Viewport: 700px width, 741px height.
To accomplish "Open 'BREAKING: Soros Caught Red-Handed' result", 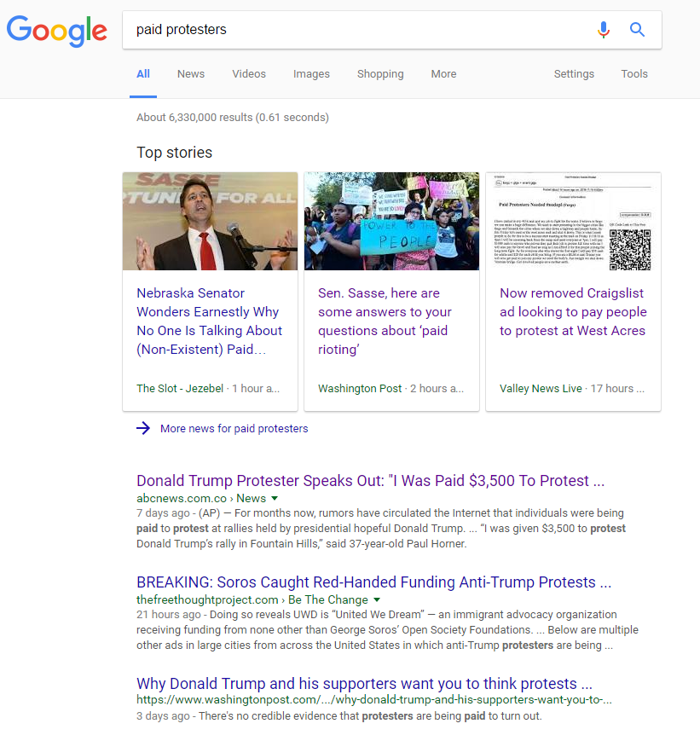I will 373,582.
